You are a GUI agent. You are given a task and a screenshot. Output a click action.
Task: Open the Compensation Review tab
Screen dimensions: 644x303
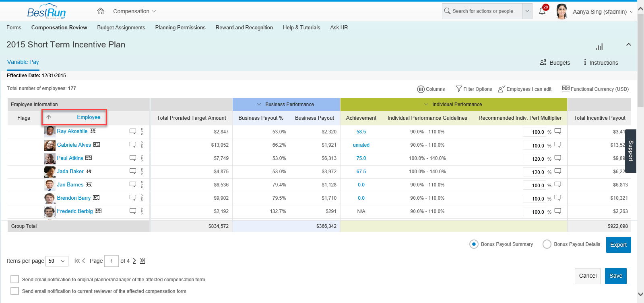tap(59, 27)
